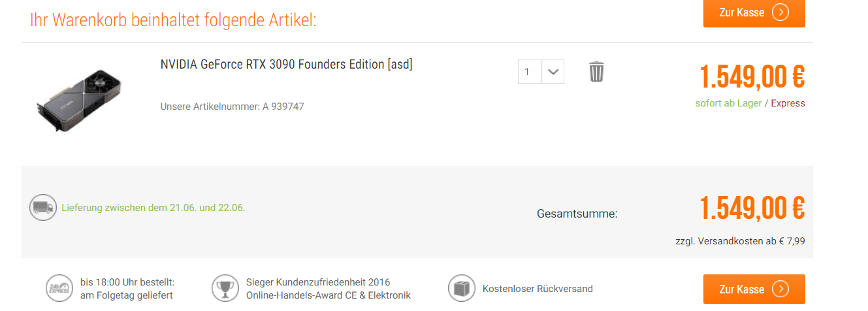868x311 pixels.
Task: Open the quantity dropdown chevron
Action: point(553,71)
